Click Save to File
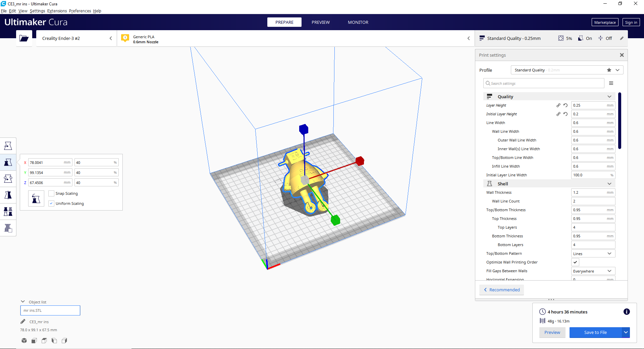This screenshot has height=349, width=644. point(595,332)
